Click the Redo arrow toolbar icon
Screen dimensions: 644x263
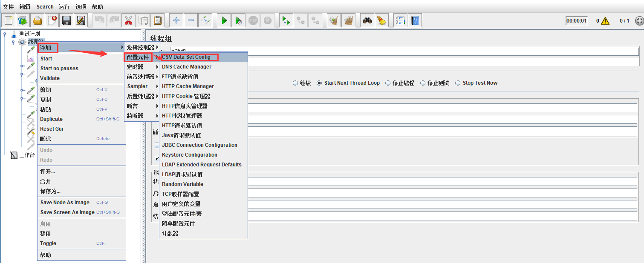point(114,20)
